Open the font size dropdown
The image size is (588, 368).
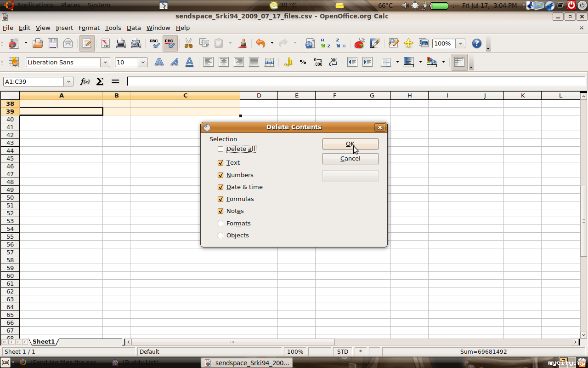tap(143, 63)
